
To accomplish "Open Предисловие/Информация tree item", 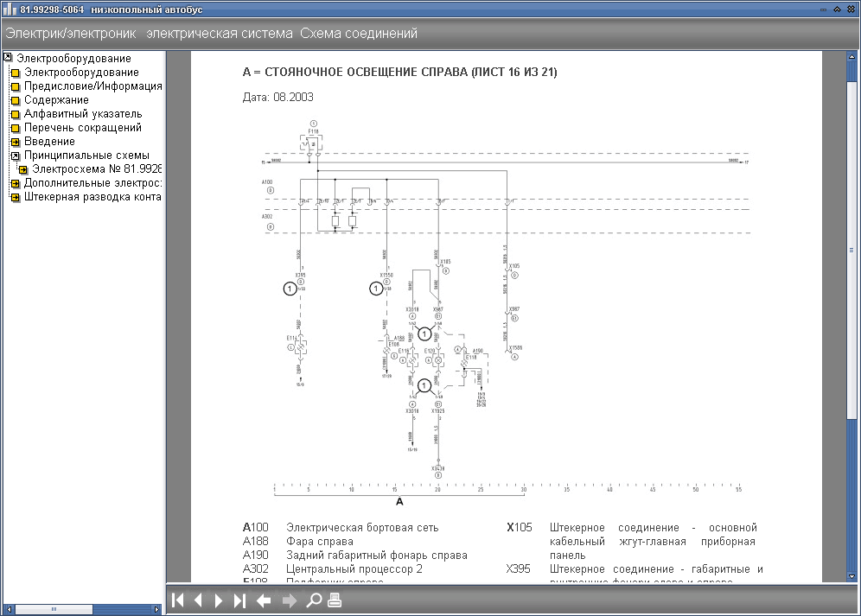I will 92,86.
